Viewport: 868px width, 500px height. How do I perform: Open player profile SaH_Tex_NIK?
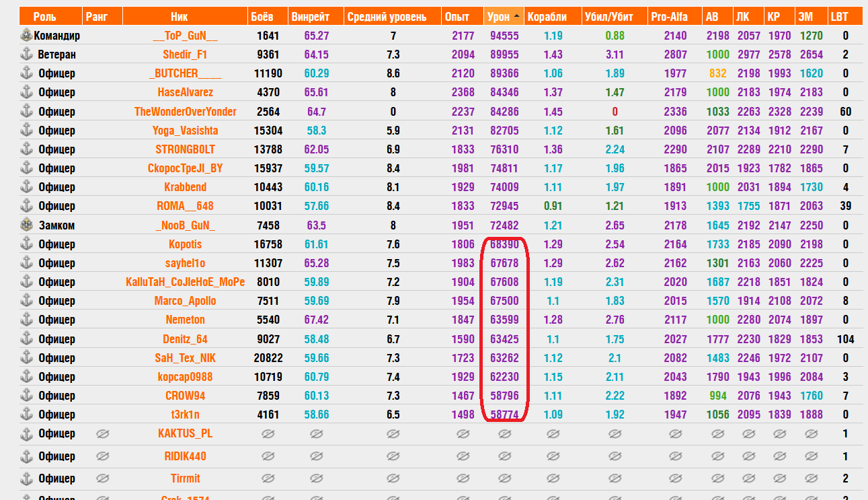pos(185,358)
